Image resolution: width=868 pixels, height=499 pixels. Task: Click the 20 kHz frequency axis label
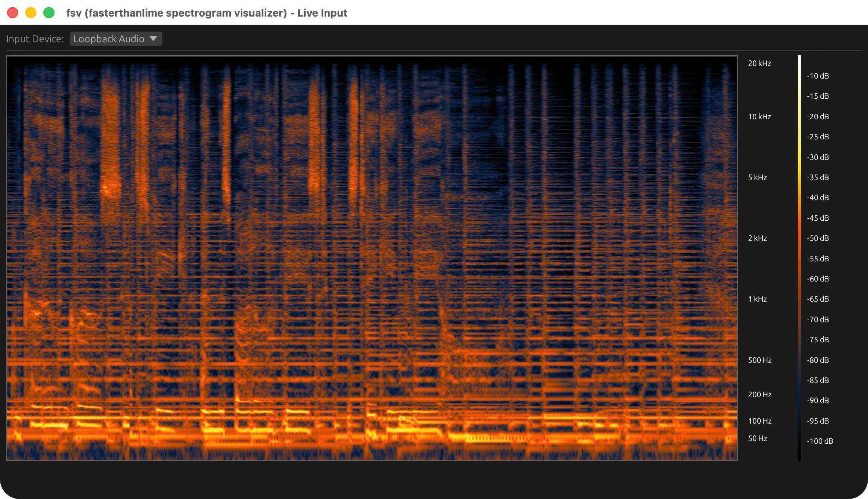click(x=759, y=63)
